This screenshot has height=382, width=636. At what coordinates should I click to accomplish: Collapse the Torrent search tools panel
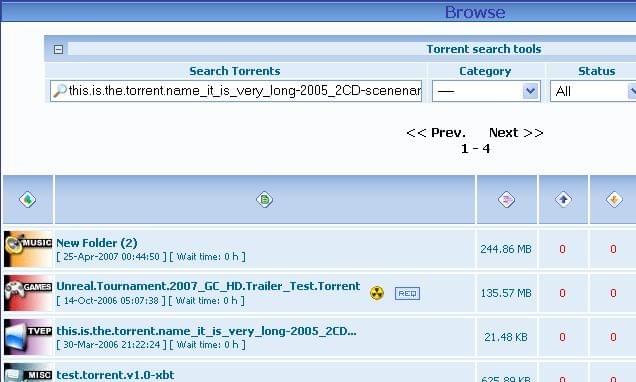point(58,49)
